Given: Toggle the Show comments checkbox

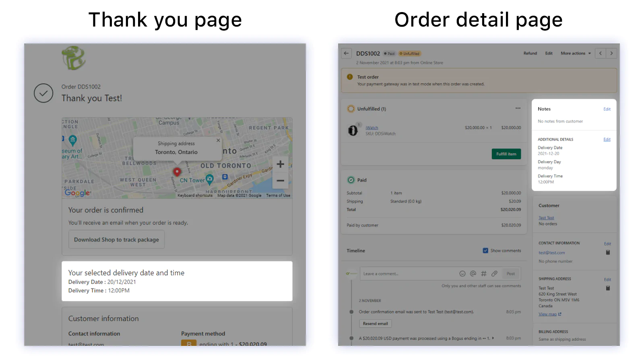Looking at the screenshot, I should tap(485, 251).
